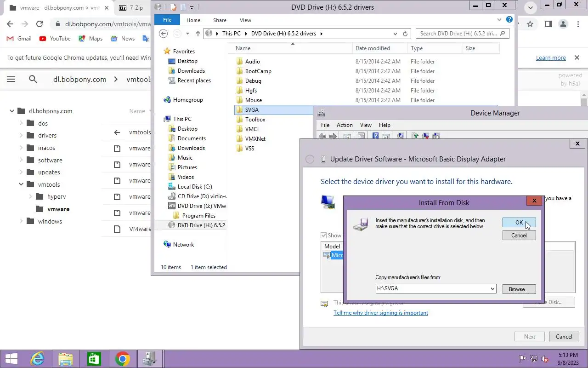Click the Explorer back navigation arrow
The height and width of the screenshot is (368, 588).
coord(163,34)
